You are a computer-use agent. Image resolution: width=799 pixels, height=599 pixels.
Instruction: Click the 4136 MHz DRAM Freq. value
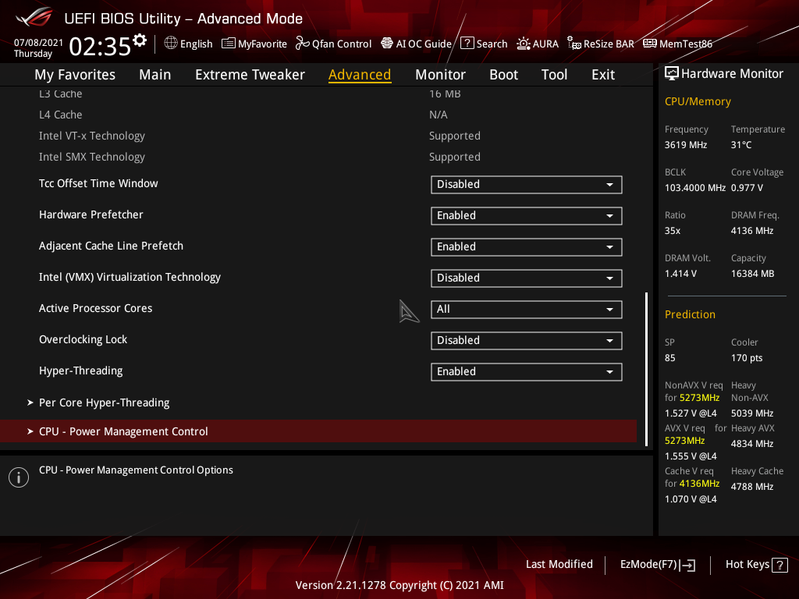pos(752,231)
